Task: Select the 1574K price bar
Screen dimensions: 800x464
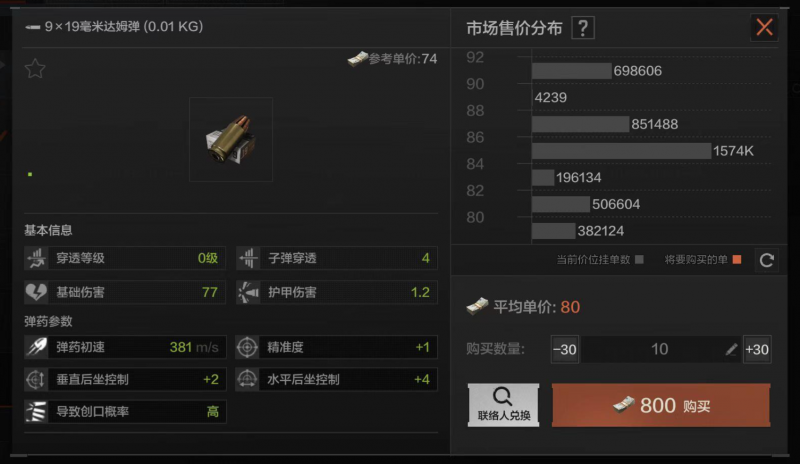Action: tap(621, 151)
